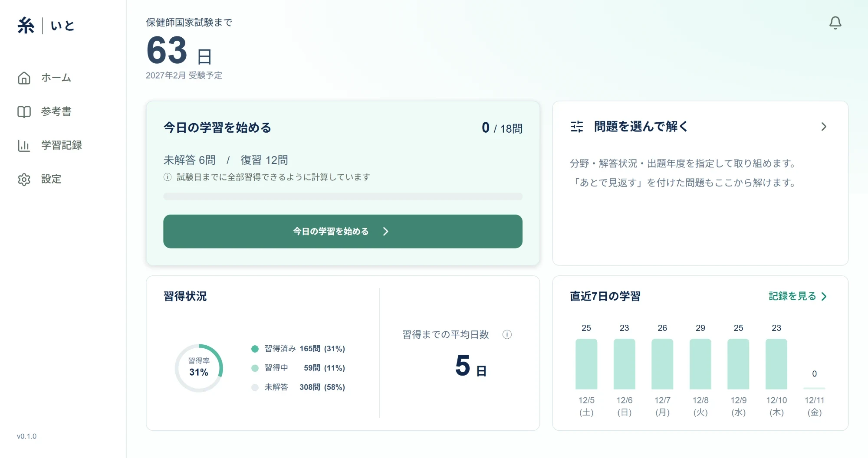Screen dimensions: 868x458
Task: Select the 12/8 (火) study bar
Action: pyautogui.click(x=700, y=364)
